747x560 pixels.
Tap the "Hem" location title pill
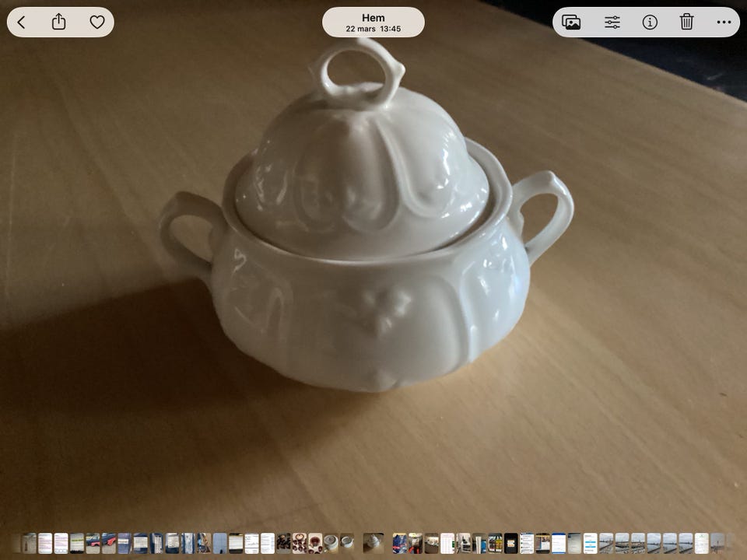coord(373,18)
